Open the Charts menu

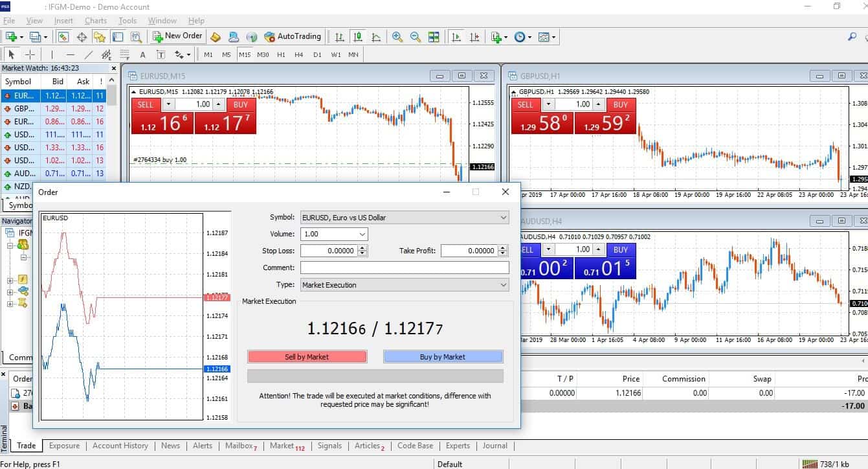click(96, 21)
